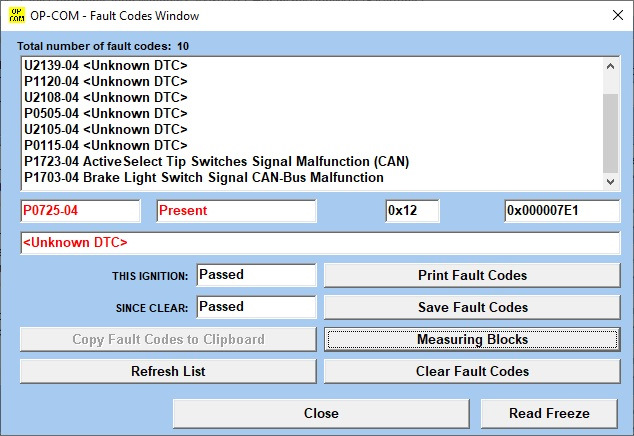Refresh the fault code list
Viewport: 634px width, 436px height.
(x=168, y=371)
